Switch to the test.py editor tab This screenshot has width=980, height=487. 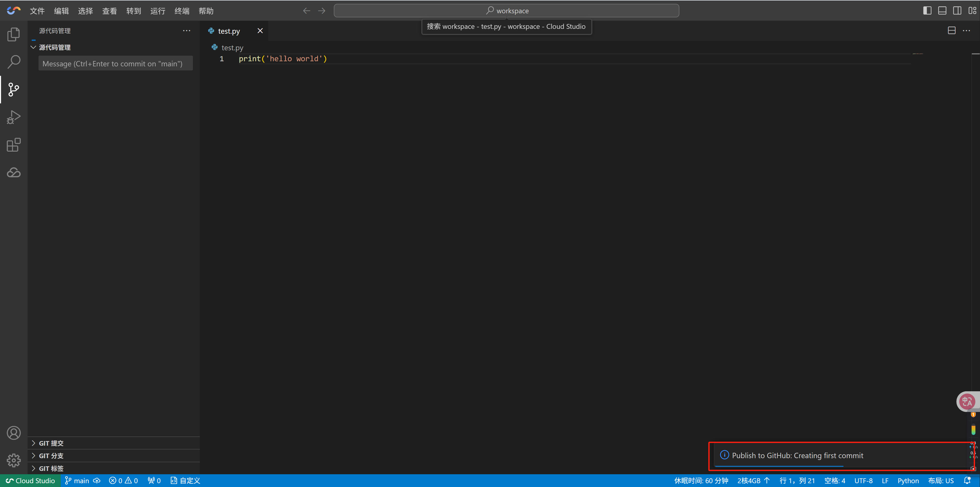click(x=229, y=31)
